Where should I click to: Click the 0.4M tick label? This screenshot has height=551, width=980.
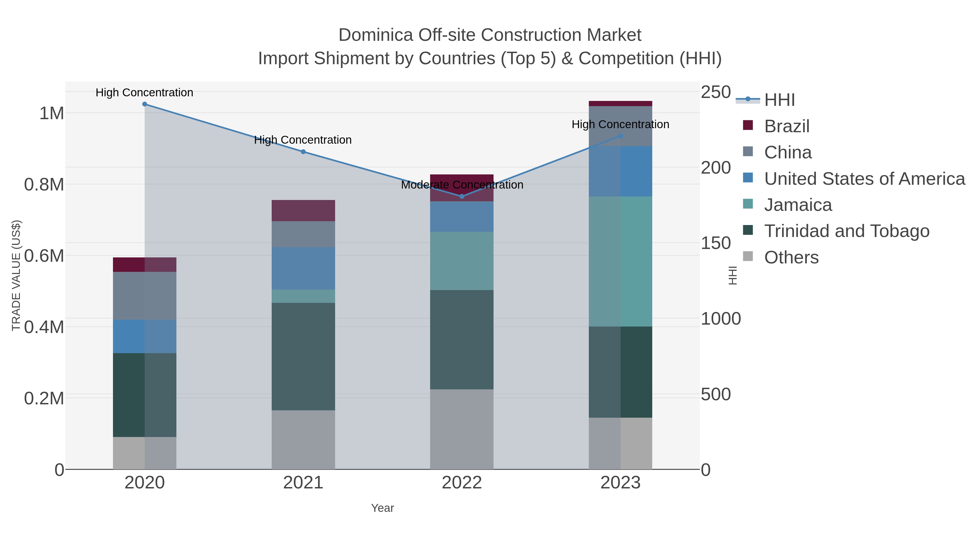44,327
